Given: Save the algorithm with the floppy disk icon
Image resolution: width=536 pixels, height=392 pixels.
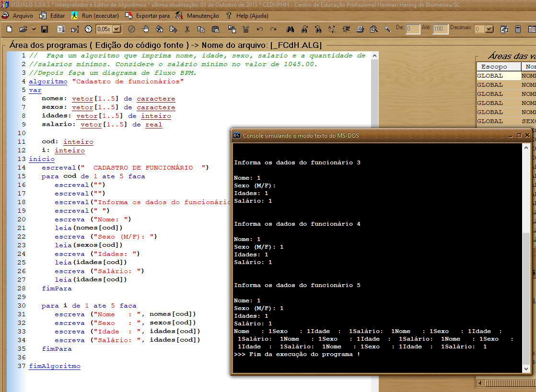Looking at the screenshot, I should (x=45, y=29).
